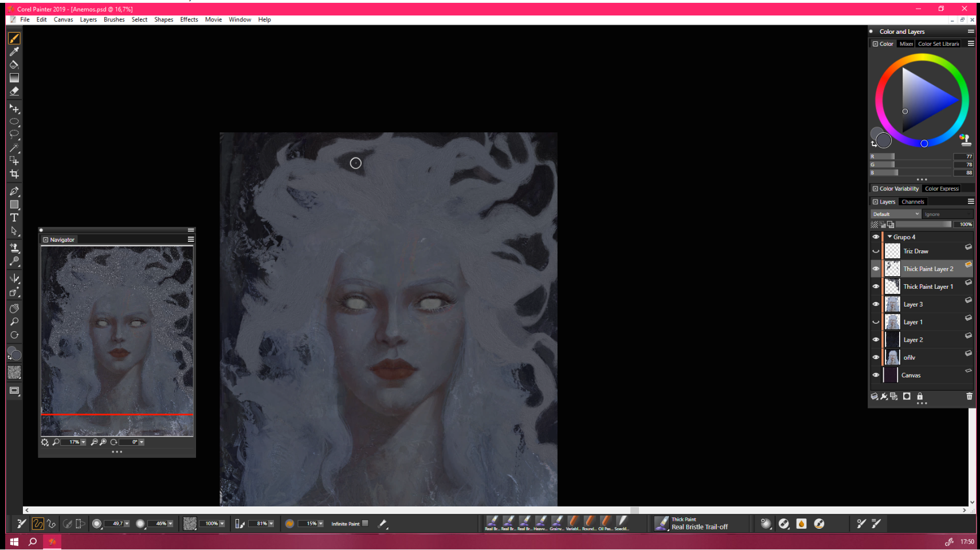Viewport: 980px width, 550px height.
Task: Click the reset brush tool icon in property bar
Action: (x=21, y=524)
